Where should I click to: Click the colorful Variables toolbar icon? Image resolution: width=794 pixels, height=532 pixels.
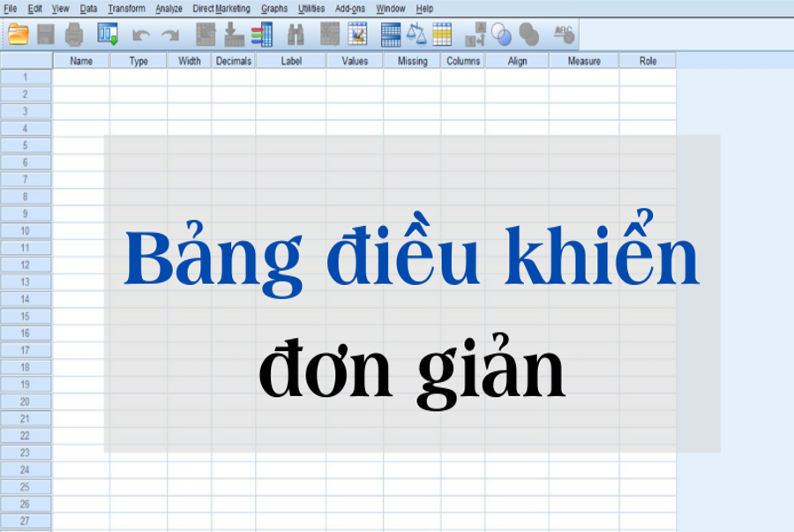[262, 34]
